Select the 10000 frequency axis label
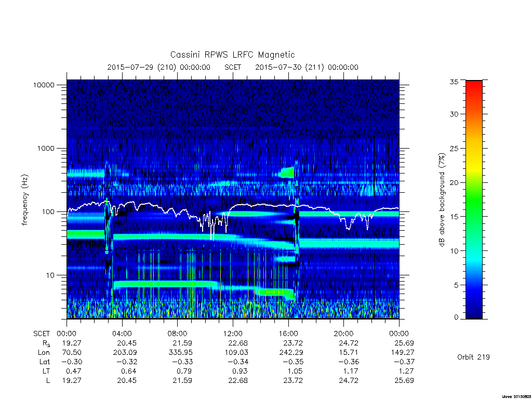 click(44, 85)
